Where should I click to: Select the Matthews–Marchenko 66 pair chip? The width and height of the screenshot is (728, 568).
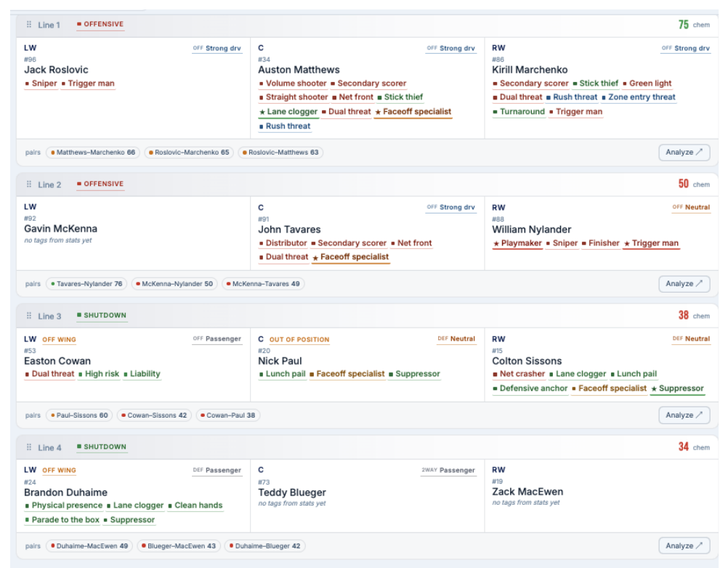click(x=93, y=153)
